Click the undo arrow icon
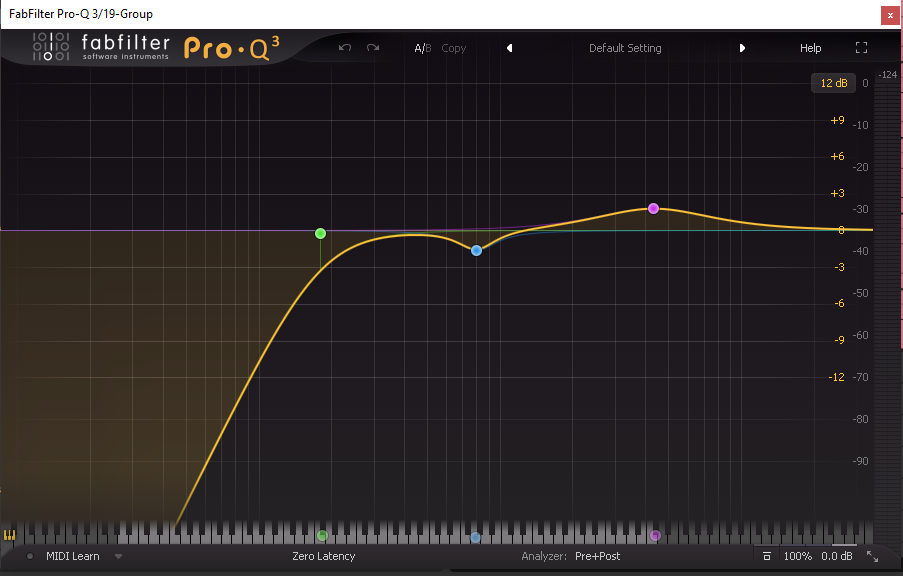 [345, 48]
